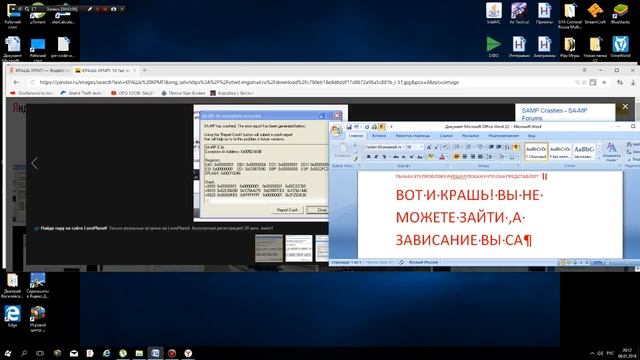Open the Word Office button menu
Image resolution: width=640 pixels, height=360 pixels.
tap(336, 130)
